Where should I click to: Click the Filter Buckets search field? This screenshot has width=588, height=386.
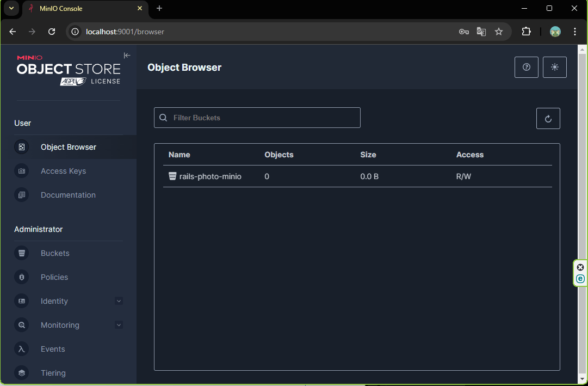coord(261,118)
